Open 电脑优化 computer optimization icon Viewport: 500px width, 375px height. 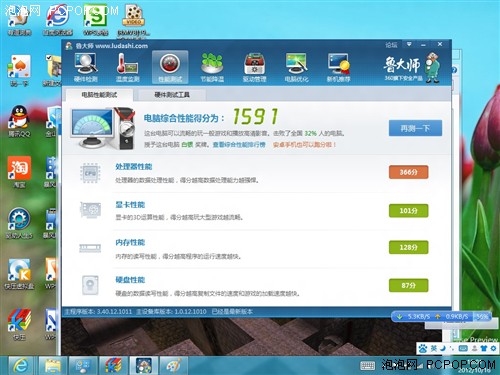click(x=296, y=68)
